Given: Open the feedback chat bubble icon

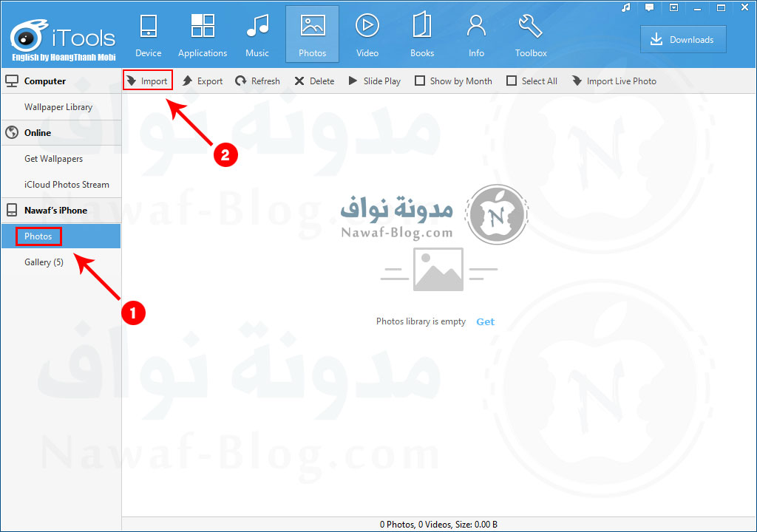Looking at the screenshot, I should tap(649, 7).
